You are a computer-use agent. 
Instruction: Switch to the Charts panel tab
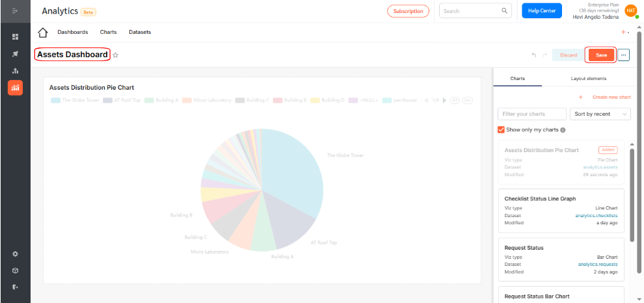pos(517,78)
